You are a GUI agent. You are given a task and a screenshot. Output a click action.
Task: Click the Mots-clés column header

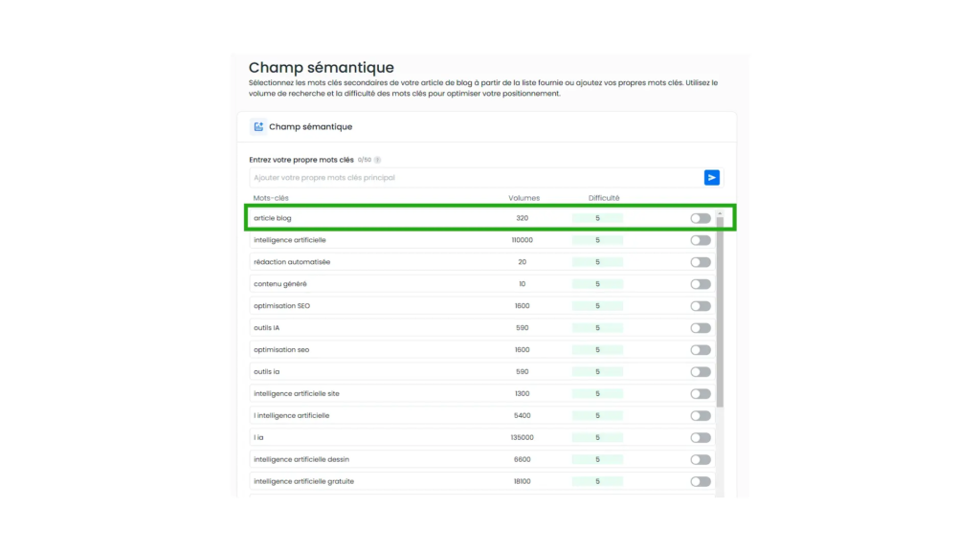(x=271, y=198)
